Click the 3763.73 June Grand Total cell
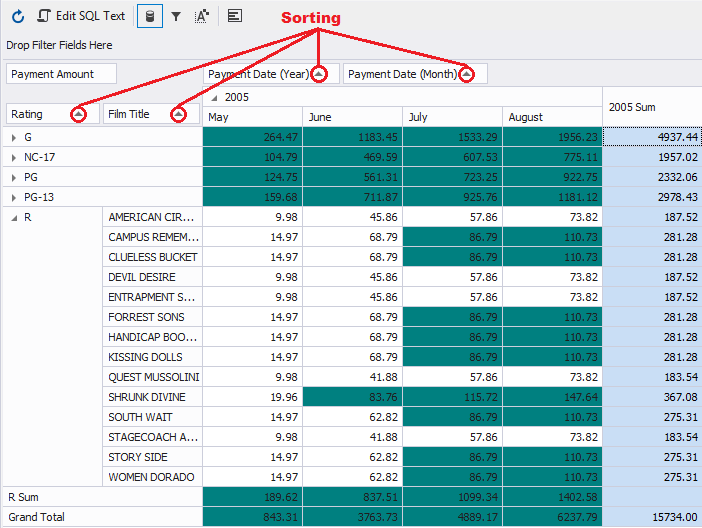 tap(353, 517)
